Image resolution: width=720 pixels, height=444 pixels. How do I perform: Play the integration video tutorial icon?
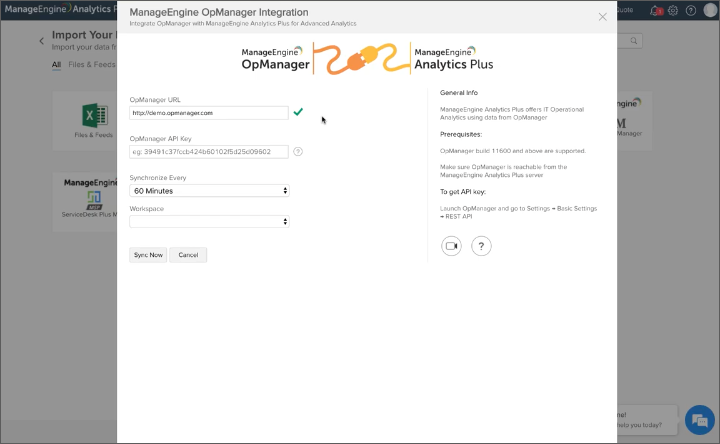[x=451, y=246]
